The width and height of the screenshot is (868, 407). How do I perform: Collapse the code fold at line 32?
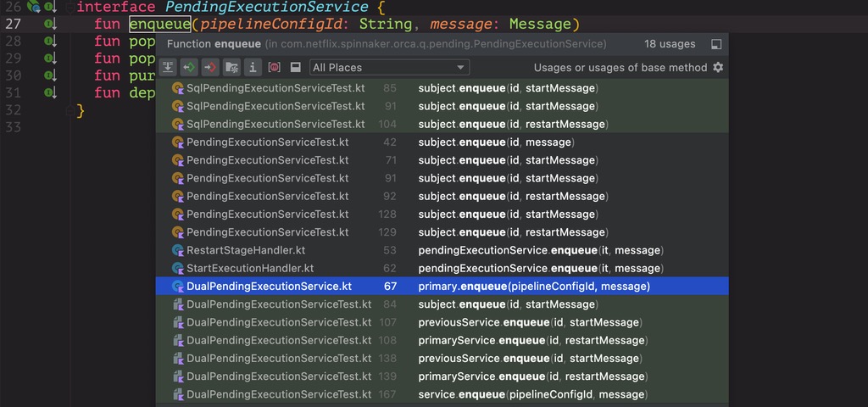70,111
